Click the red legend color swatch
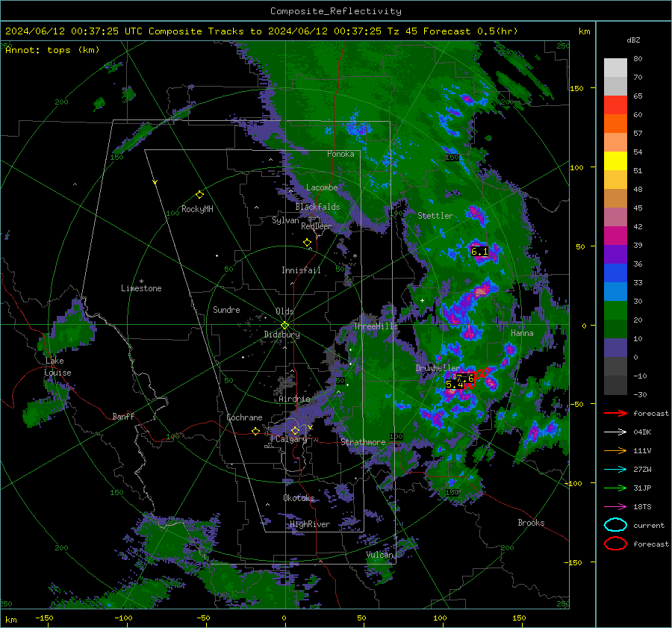672x628 pixels. tap(615, 105)
